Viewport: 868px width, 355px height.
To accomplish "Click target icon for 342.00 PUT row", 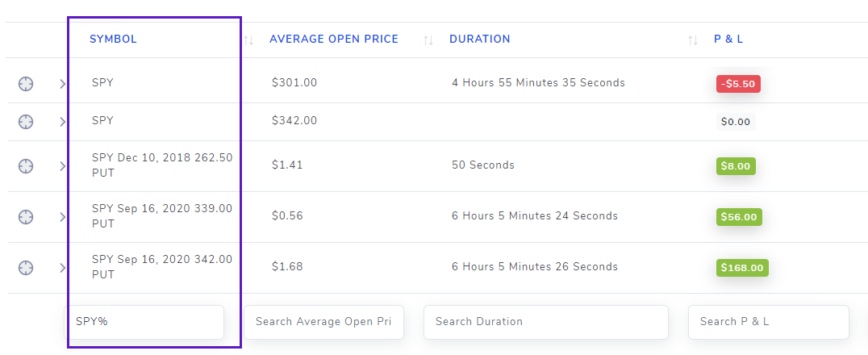I will point(26,268).
